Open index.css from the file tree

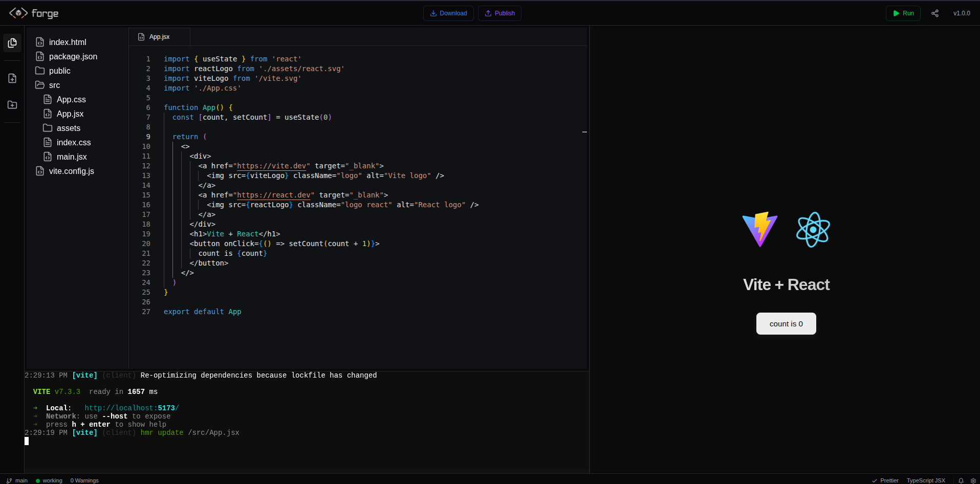coord(74,142)
